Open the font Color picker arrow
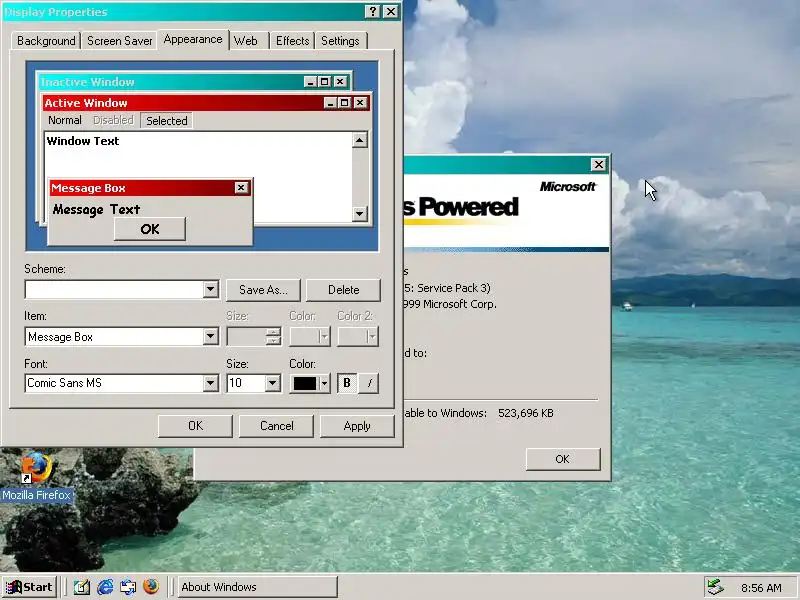The height and width of the screenshot is (600, 800). pyautogui.click(x=324, y=384)
